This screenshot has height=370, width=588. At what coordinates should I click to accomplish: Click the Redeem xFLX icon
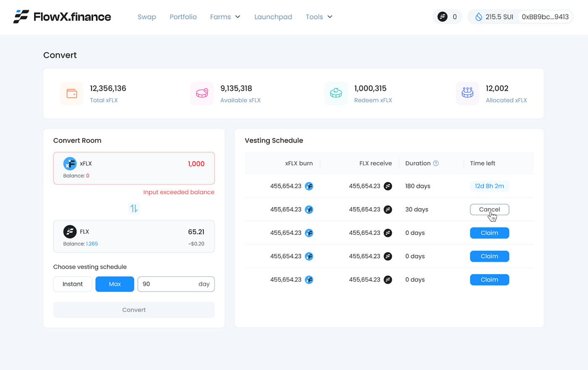[x=336, y=93]
